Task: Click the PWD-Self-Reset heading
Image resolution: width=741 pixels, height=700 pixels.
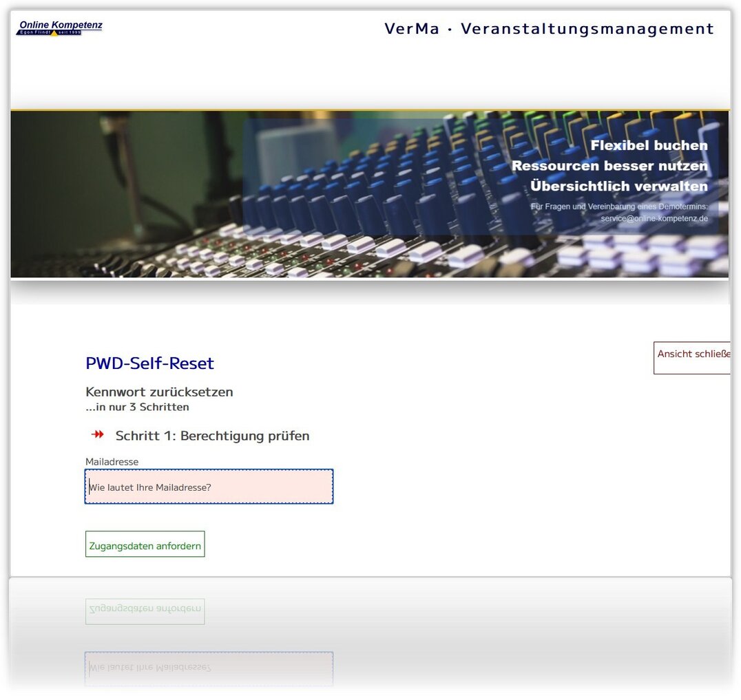Action: pyautogui.click(x=150, y=363)
